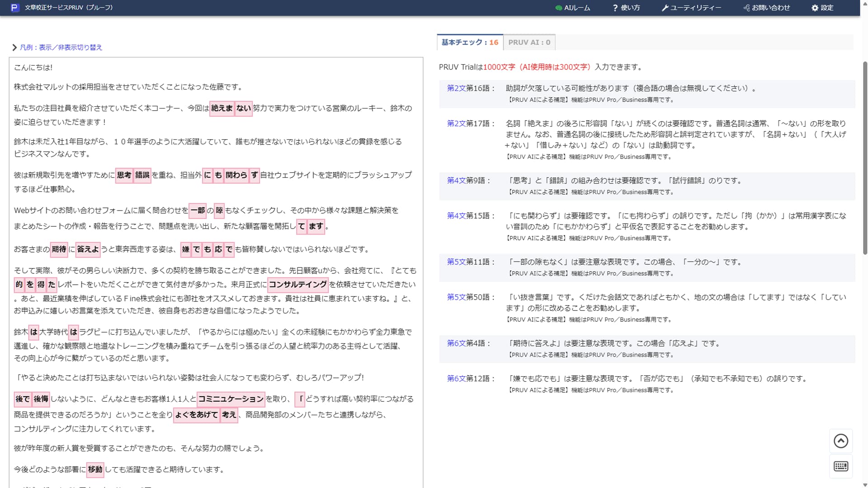Image resolution: width=868 pixels, height=488 pixels.
Task: Jump to 第5文 第50語 link
Action: pyautogui.click(x=456, y=297)
